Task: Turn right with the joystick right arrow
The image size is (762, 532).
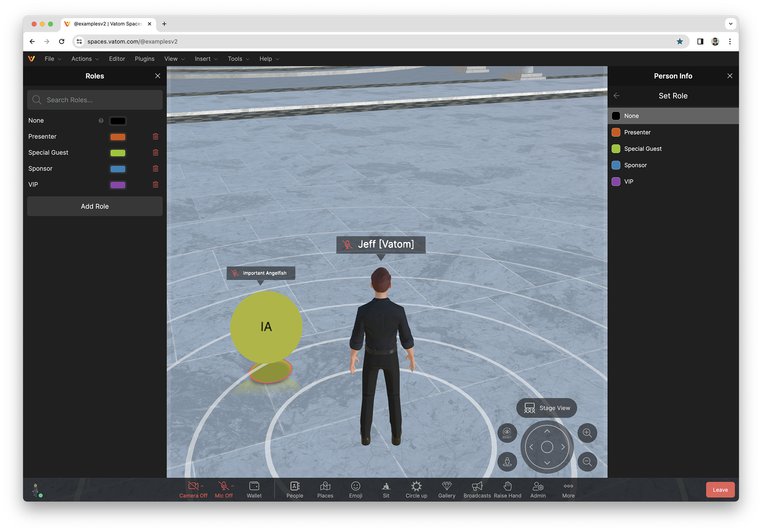Action: click(563, 447)
